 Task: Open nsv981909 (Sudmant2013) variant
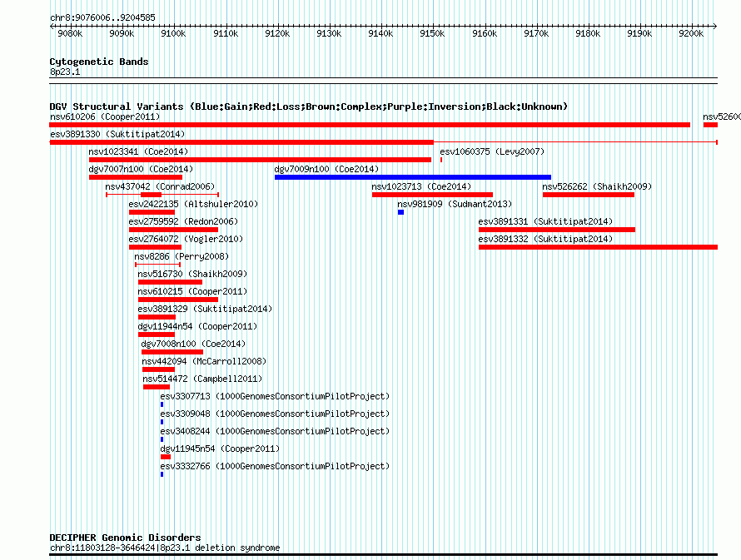click(455, 204)
